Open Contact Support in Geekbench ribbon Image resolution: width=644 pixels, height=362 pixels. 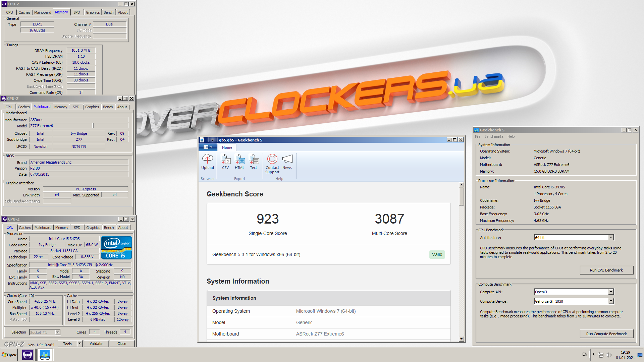pyautogui.click(x=272, y=164)
